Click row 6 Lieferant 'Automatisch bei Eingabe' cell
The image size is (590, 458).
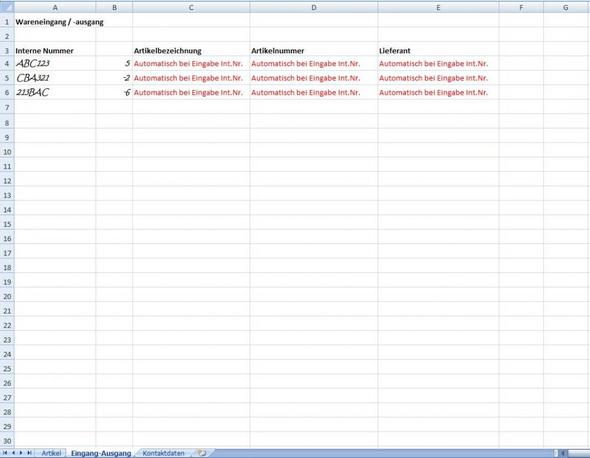tap(438, 92)
